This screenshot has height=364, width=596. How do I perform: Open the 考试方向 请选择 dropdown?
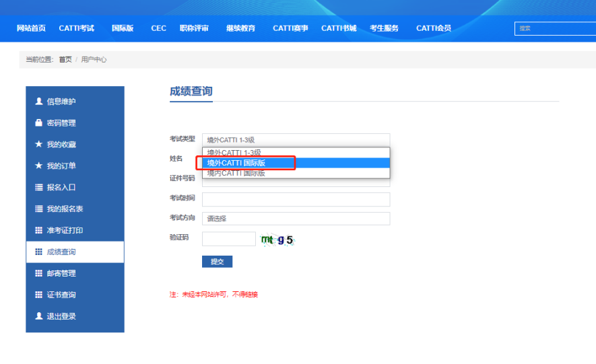pyautogui.click(x=296, y=219)
